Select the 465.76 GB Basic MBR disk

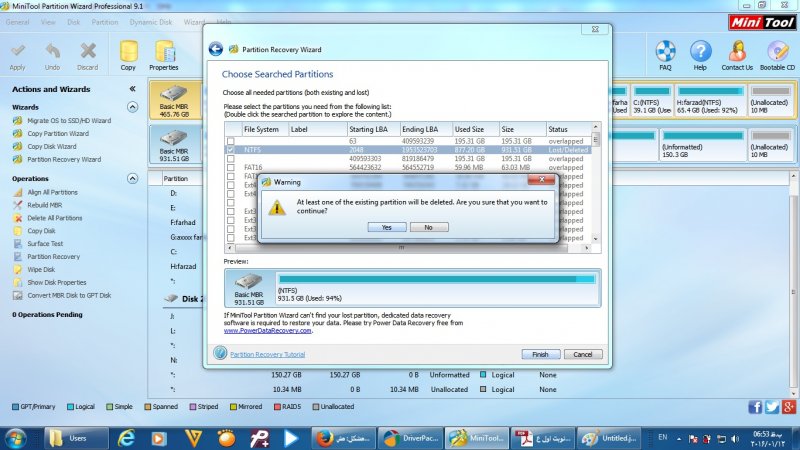coord(174,101)
